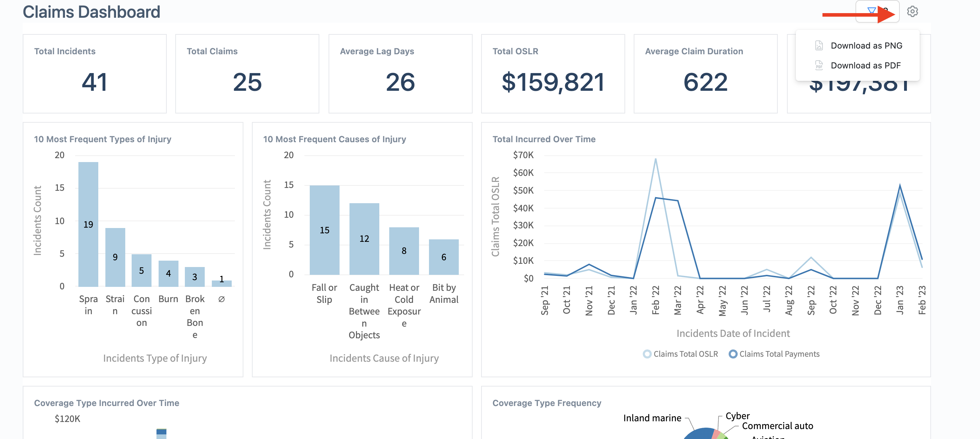Select the Bit by Animal bar showing 6
The image size is (980, 439).
(x=444, y=257)
